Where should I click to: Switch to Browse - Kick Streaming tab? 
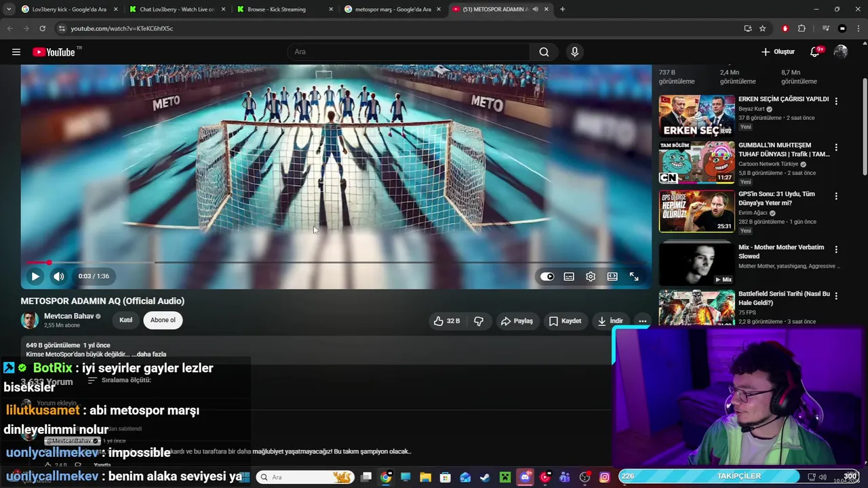285,9
